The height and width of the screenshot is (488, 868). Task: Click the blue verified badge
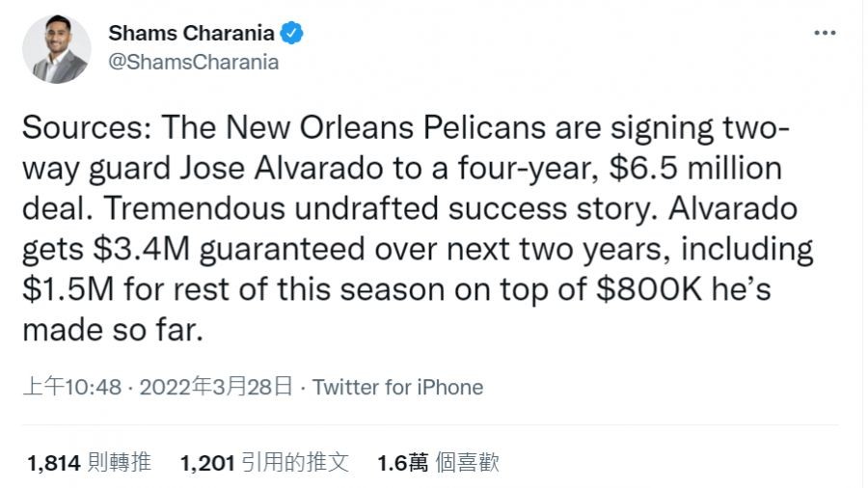293,34
